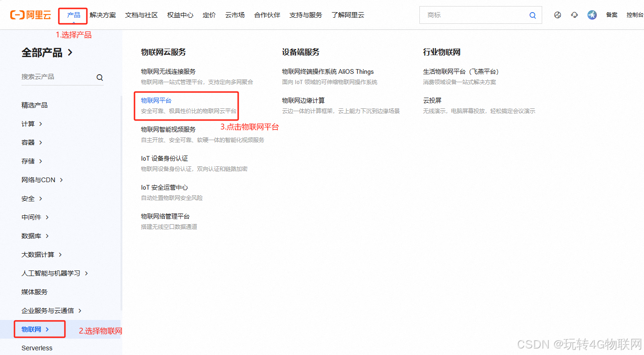Click the sidebar product search magnifier icon

[x=99, y=78]
